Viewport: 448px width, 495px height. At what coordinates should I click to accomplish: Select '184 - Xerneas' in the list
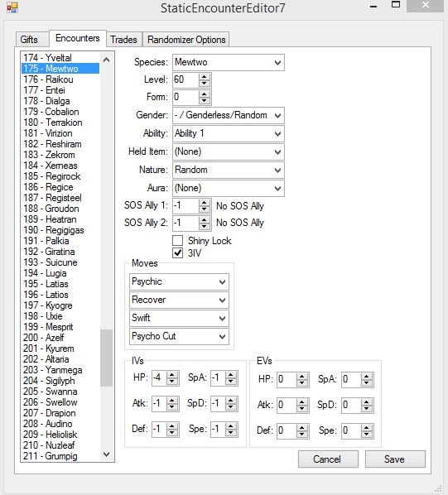tap(60, 166)
